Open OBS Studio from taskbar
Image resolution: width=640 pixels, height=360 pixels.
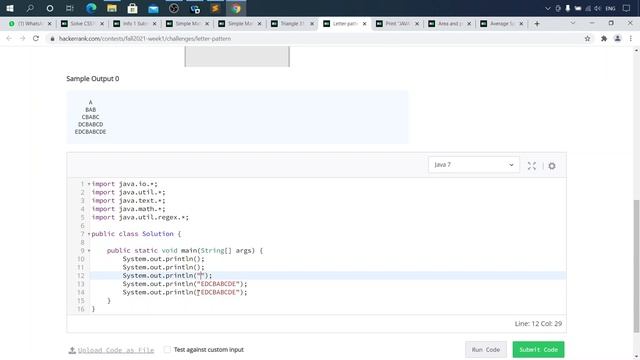tap(174, 8)
